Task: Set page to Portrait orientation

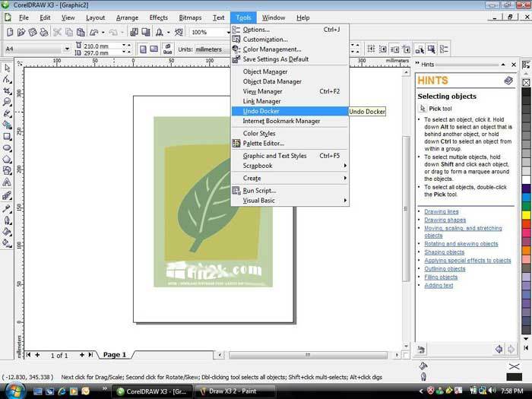Action: (x=143, y=49)
